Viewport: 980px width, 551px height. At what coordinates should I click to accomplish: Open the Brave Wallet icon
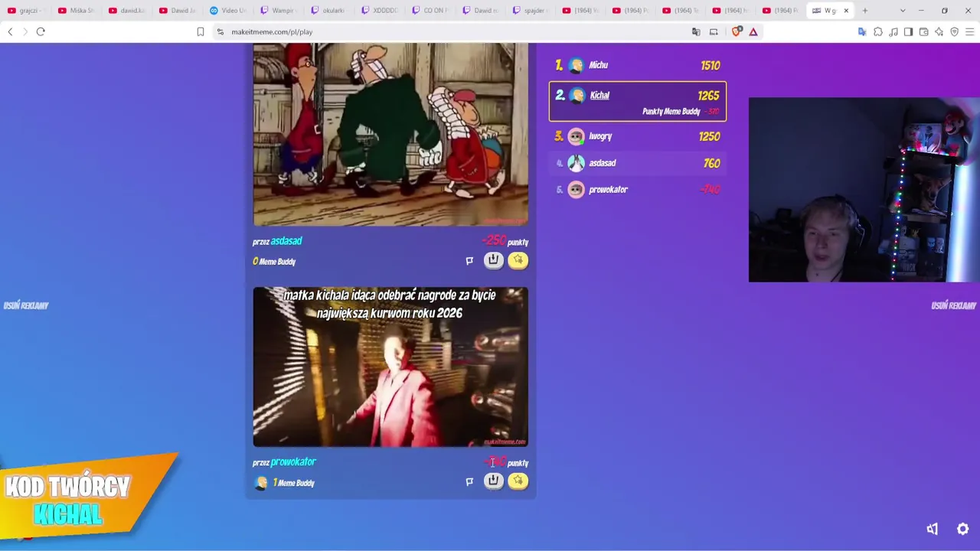[x=924, y=31]
